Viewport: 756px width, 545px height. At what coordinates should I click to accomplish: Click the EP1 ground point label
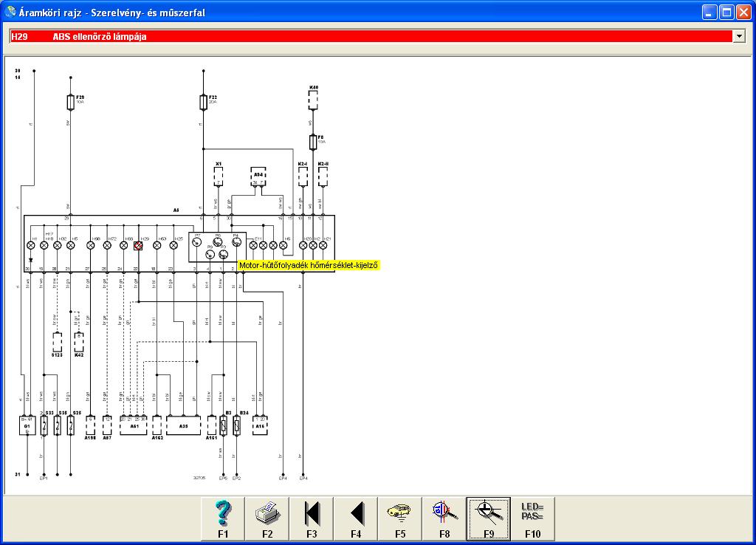coord(44,479)
